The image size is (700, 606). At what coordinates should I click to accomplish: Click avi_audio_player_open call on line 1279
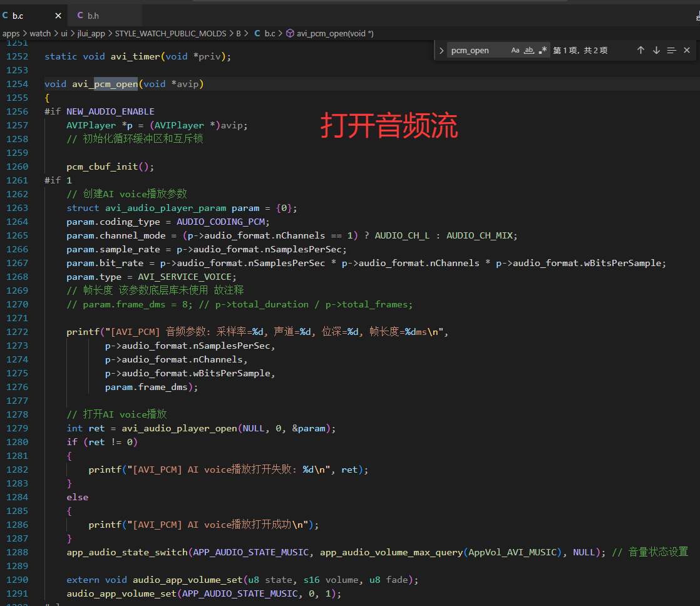coord(180,428)
